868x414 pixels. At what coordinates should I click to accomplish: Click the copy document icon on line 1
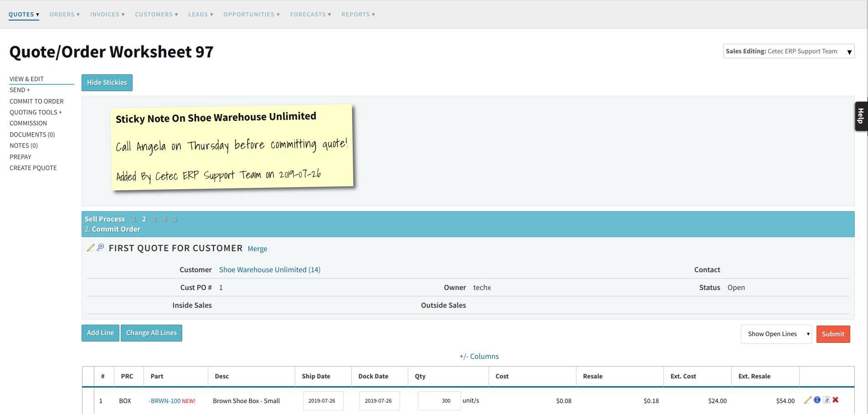(826, 400)
